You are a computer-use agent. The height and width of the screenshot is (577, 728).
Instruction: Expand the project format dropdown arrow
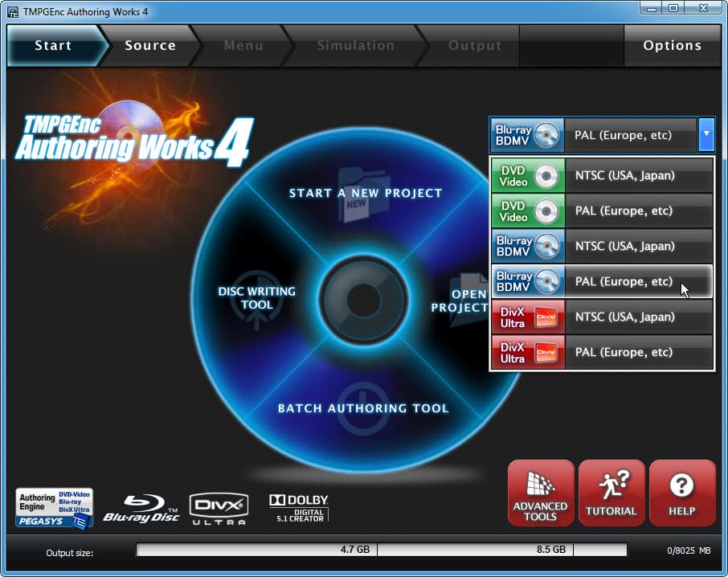pos(706,134)
